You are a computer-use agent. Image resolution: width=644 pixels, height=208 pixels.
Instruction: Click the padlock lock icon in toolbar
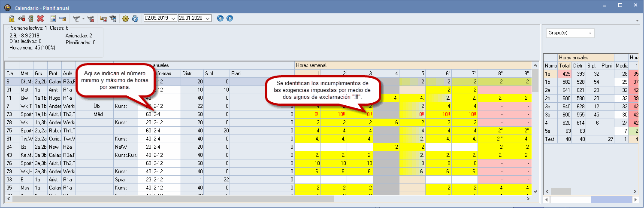12,18
